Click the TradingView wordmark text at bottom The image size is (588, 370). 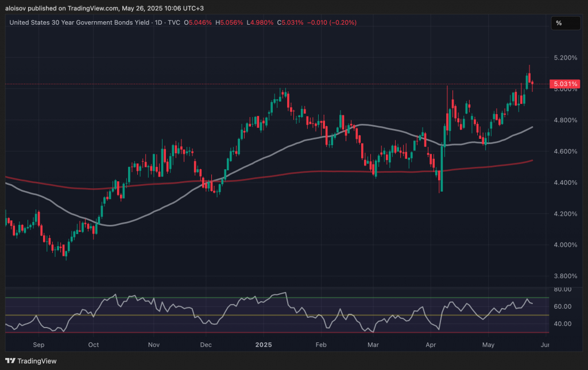click(x=37, y=361)
